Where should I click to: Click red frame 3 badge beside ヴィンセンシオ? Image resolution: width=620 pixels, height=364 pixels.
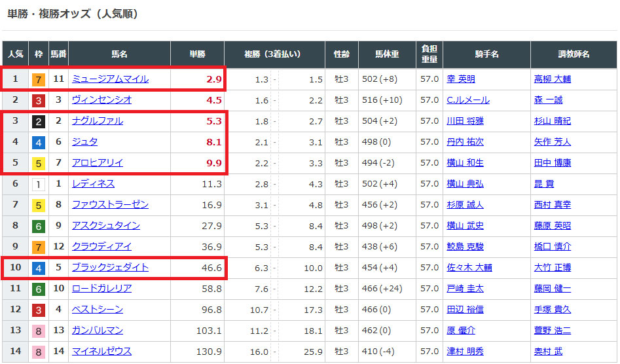(39, 100)
